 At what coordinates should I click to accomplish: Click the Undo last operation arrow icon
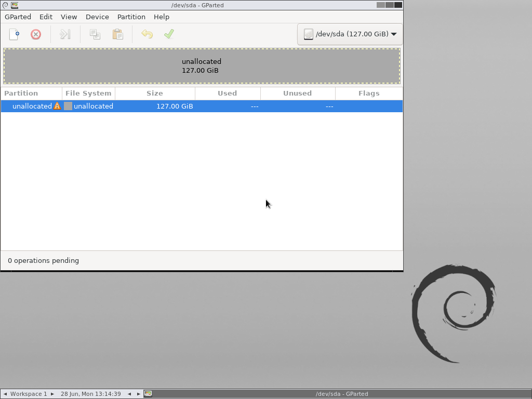tap(147, 34)
